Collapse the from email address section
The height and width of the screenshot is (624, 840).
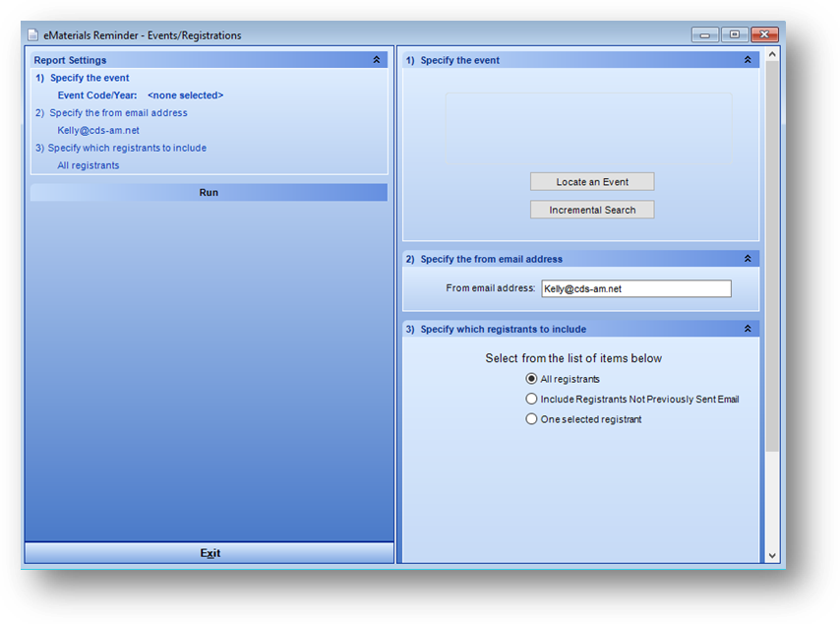(x=748, y=259)
